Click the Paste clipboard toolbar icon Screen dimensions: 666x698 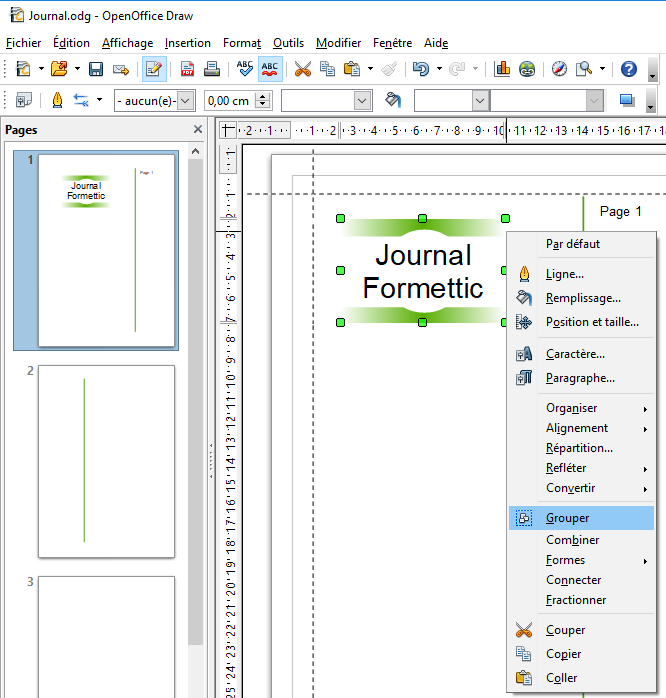(x=352, y=69)
